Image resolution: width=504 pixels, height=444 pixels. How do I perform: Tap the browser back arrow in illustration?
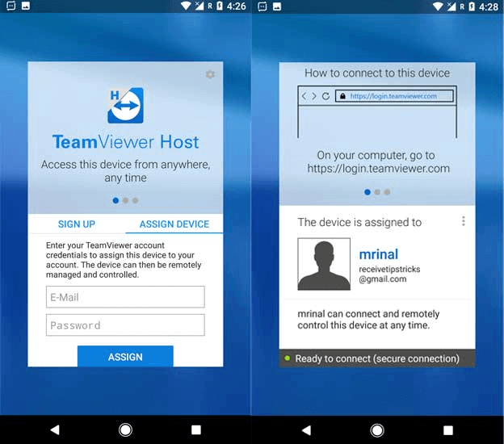tap(304, 96)
